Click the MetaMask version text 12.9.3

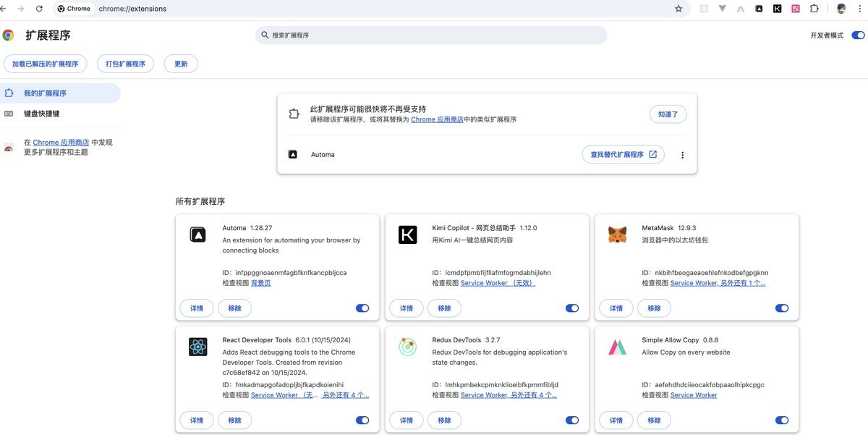[687, 228]
